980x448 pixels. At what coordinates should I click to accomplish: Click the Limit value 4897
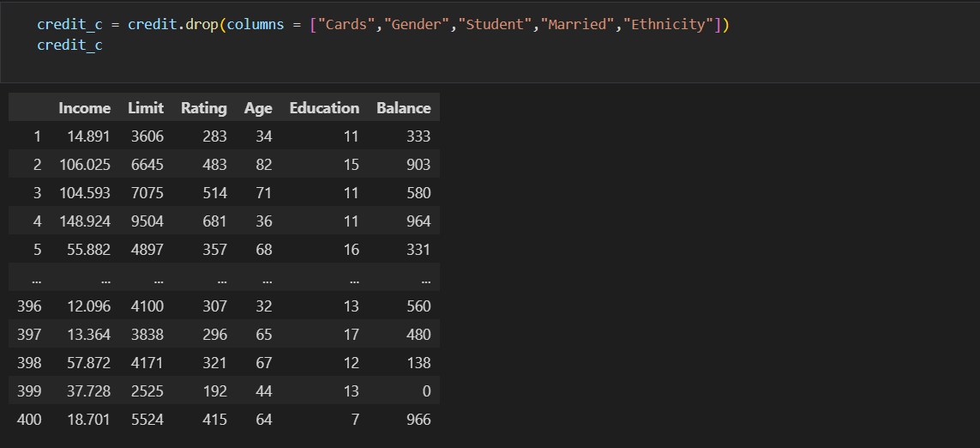[147, 249]
